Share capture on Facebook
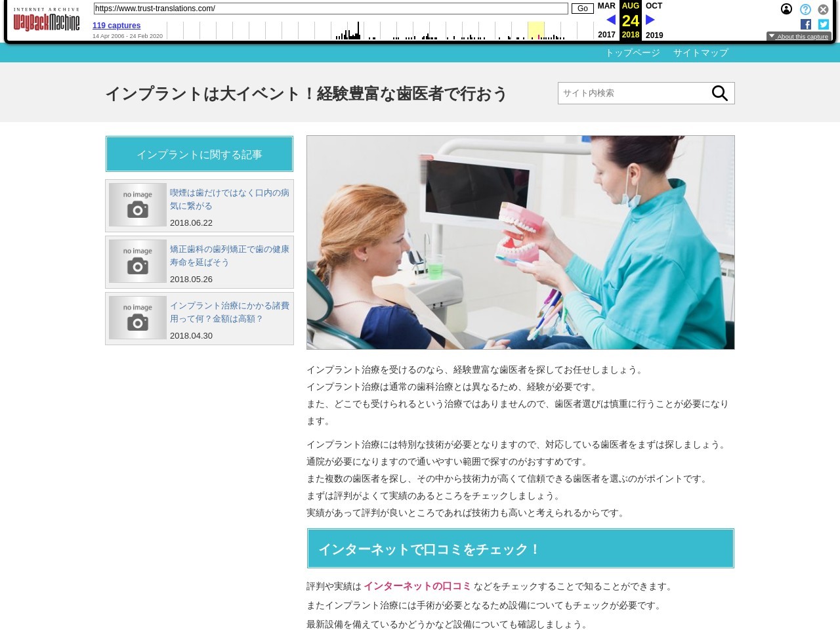 [806, 24]
